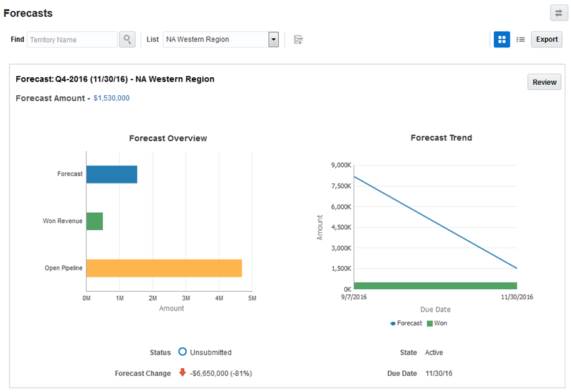Image resolution: width=571 pixels, height=392 pixels.
Task: Open the List dropdown arrow
Action: tap(273, 40)
